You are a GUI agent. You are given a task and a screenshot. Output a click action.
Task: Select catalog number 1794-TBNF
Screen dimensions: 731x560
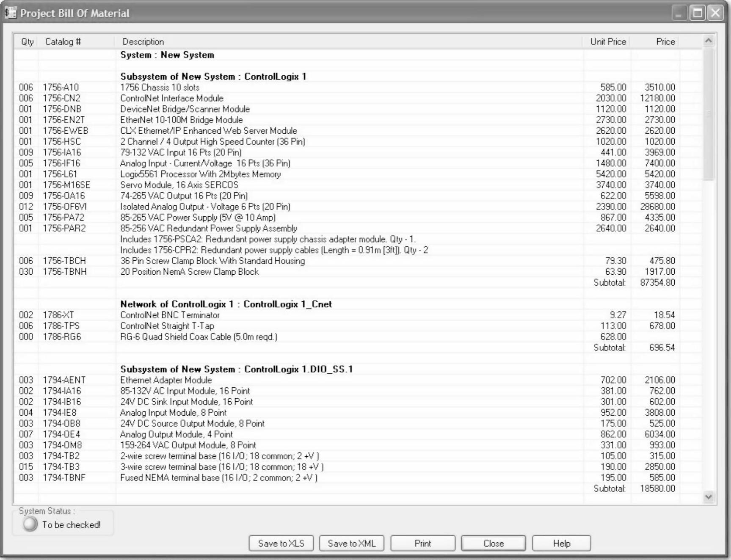(64, 477)
